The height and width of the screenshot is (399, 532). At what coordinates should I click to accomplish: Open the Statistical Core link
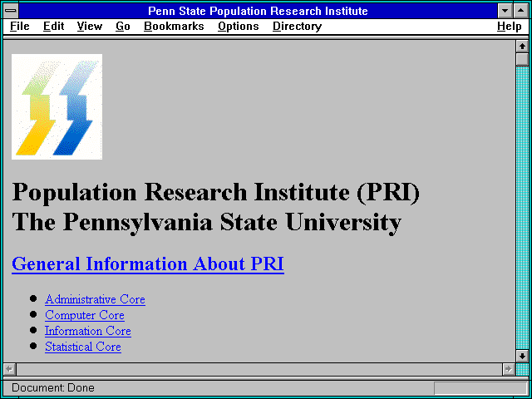83,347
